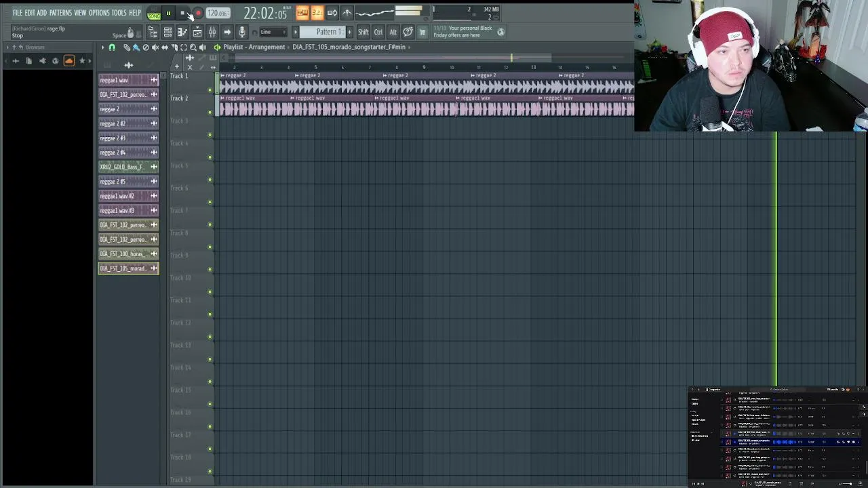Screen dimensions: 868x488
Task: Select XRU2_GOLD_Bass clip in picker
Action: (x=128, y=167)
